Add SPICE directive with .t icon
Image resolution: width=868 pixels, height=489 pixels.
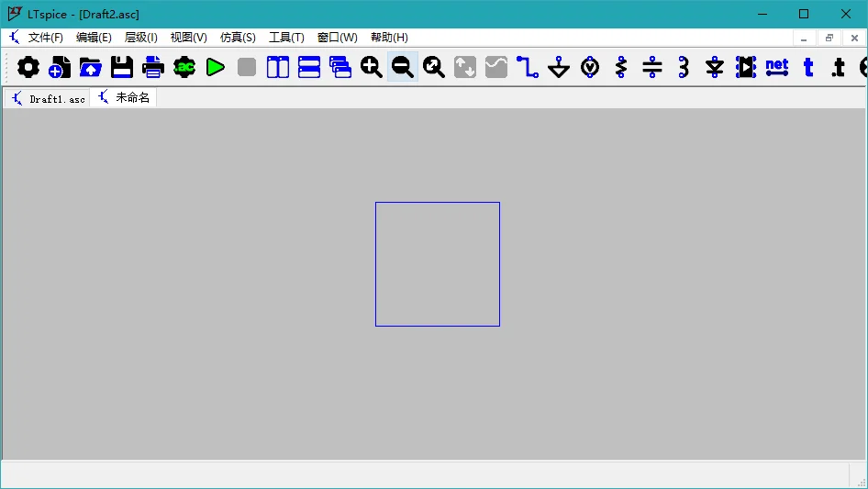pos(838,68)
